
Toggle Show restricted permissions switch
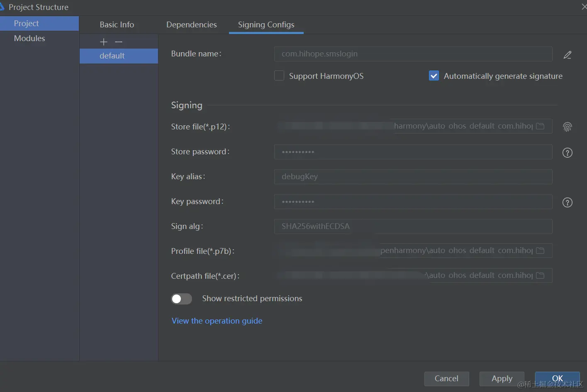[x=182, y=299]
